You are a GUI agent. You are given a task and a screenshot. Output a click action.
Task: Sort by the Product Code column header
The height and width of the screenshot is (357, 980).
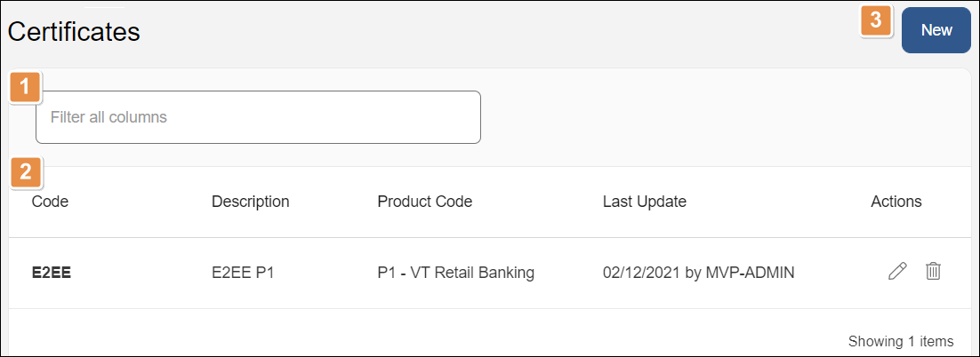click(x=424, y=202)
